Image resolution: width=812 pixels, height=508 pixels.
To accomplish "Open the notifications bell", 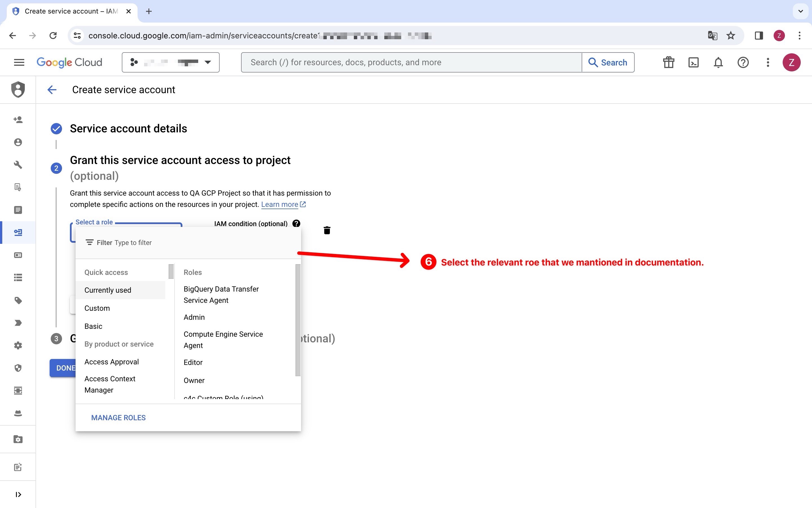I will click(718, 62).
